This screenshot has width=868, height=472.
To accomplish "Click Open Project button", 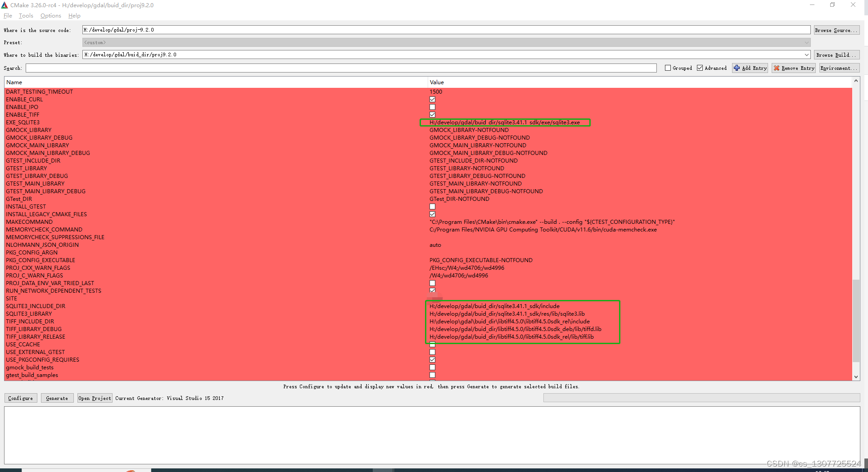I will click(x=95, y=398).
